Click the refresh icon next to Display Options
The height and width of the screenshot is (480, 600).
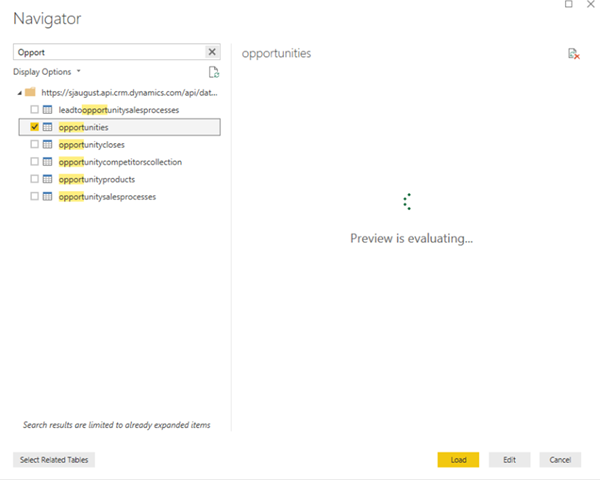(x=213, y=73)
